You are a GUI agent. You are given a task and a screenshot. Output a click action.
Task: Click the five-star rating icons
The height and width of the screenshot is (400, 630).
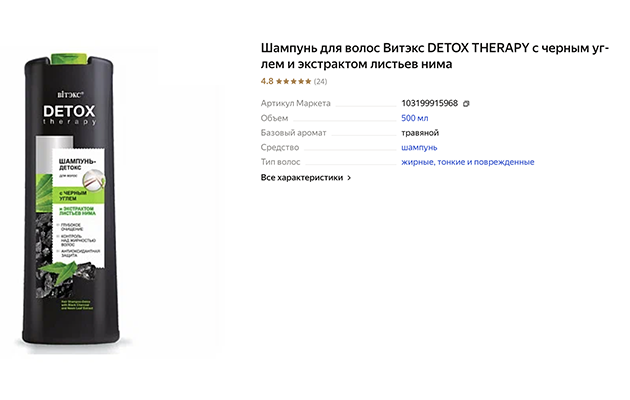click(x=293, y=82)
